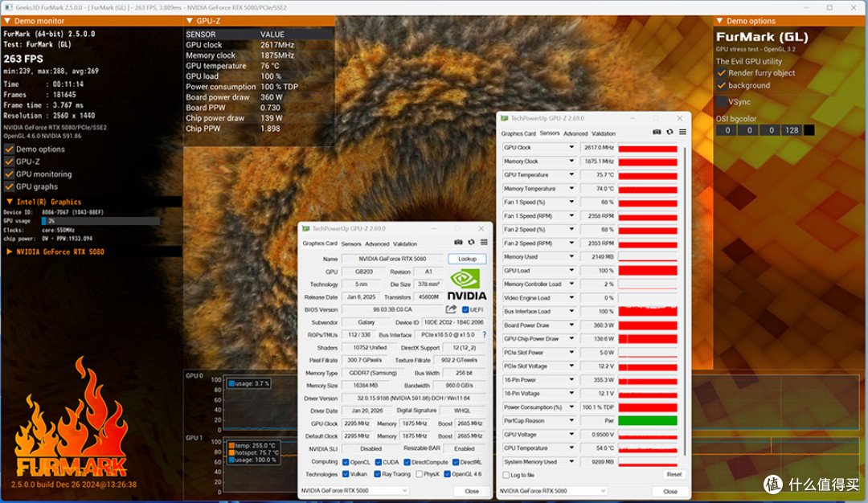The width and height of the screenshot is (868, 503).
Task: Collapse Intel(R) Graphics section
Action: tap(10, 202)
